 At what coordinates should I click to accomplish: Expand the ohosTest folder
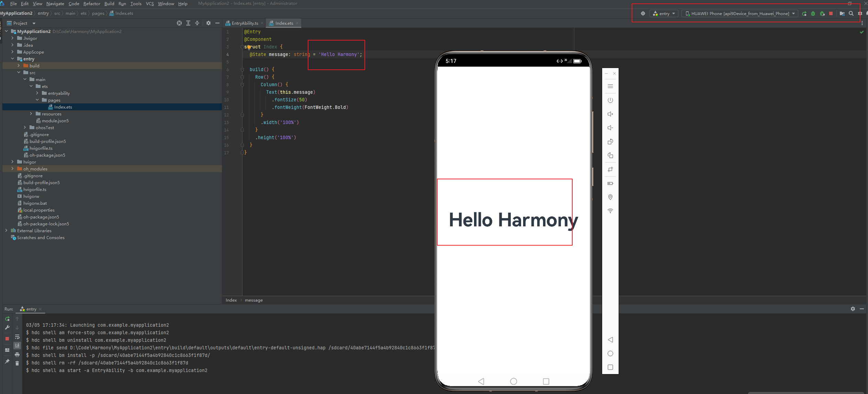(x=25, y=127)
